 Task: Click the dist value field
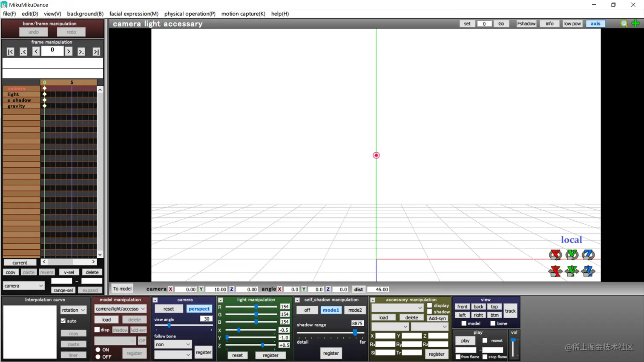(x=378, y=289)
